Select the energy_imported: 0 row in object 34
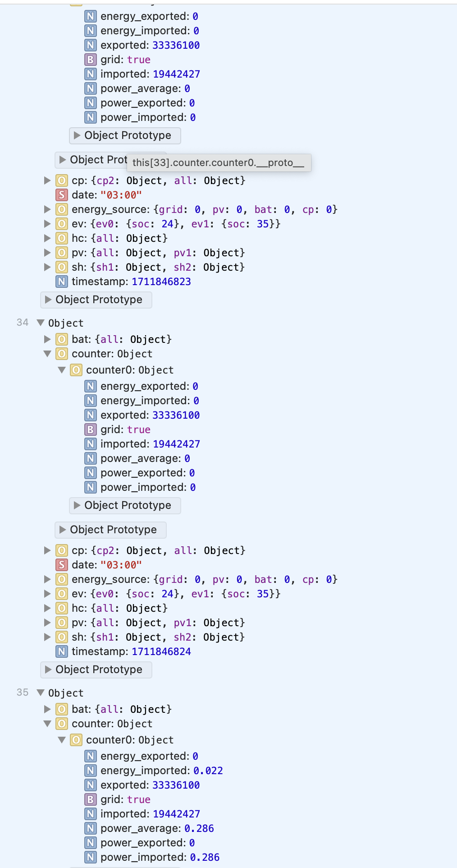This screenshot has width=457, height=868. 142,401
